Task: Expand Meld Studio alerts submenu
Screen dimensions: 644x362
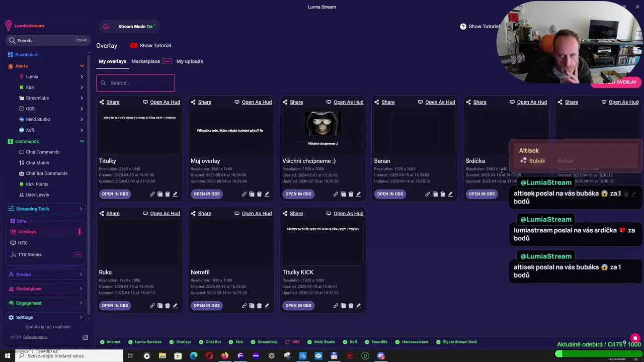Action: 82,119
